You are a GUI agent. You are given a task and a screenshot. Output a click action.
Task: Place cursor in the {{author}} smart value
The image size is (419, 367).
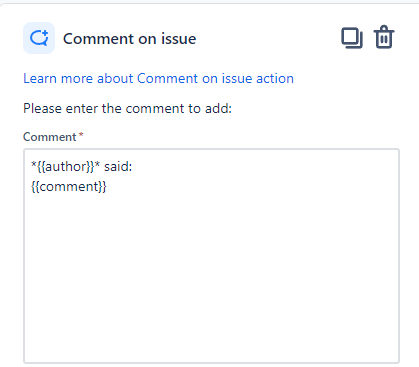pyautogui.click(x=65, y=166)
